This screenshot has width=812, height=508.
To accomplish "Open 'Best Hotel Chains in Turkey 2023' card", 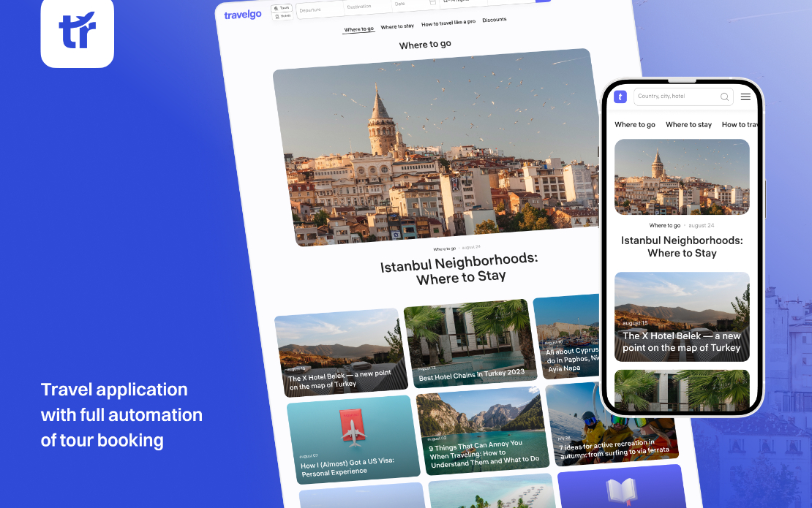I will (470, 343).
